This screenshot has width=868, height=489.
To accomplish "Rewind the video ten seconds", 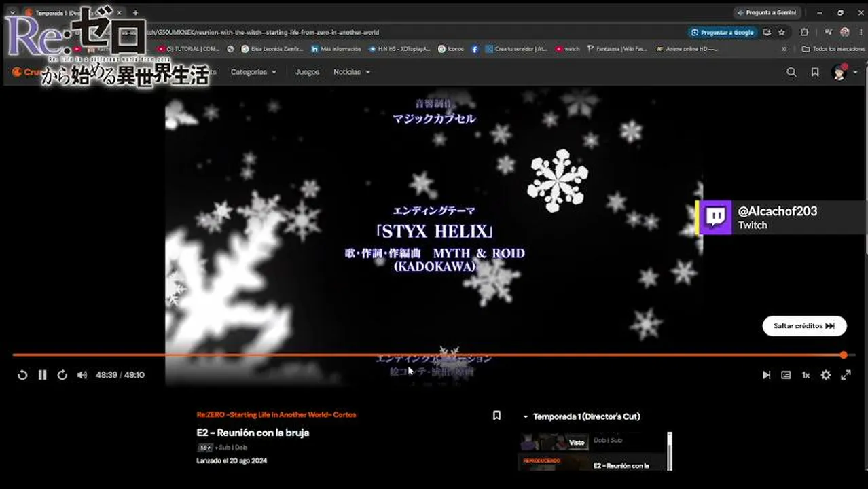I will [22, 375].
